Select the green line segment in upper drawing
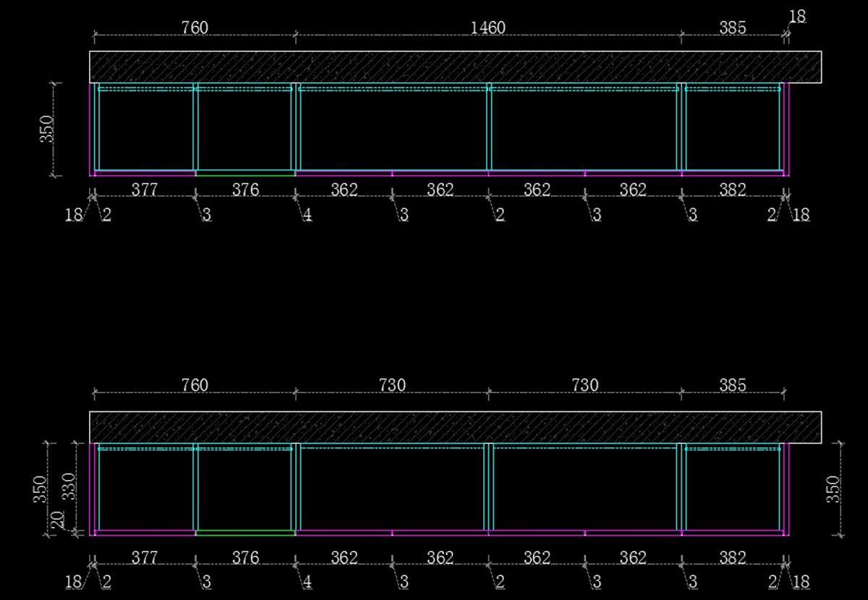The height and width of the screenshot is (600, 868). tap(245, 173)
